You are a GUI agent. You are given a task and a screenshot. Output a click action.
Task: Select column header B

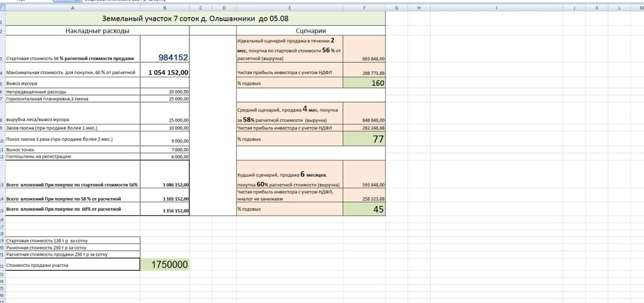[165, 8]
